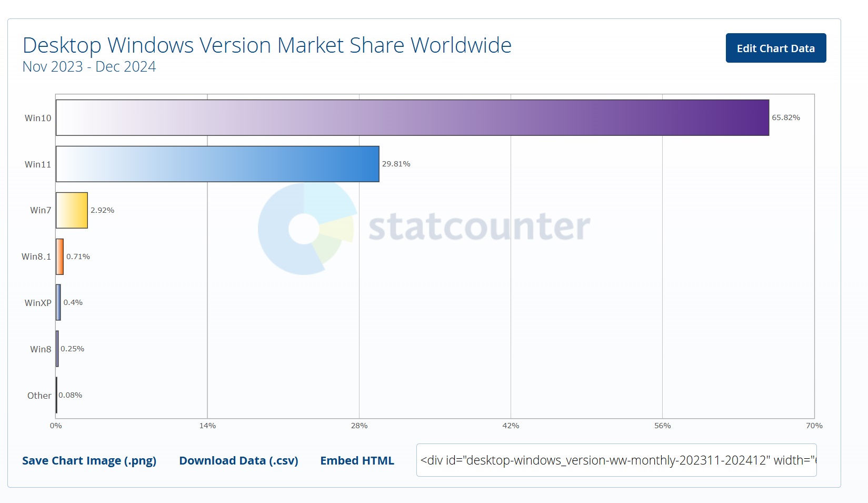Viewport: 868px width, 503px height.
Task: Click the chart title text
Action: pos(267,45)
